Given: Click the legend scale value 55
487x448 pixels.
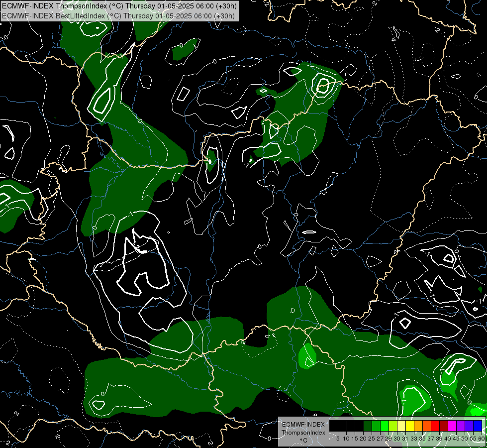Looking at the screenshot, I should 474,439.
